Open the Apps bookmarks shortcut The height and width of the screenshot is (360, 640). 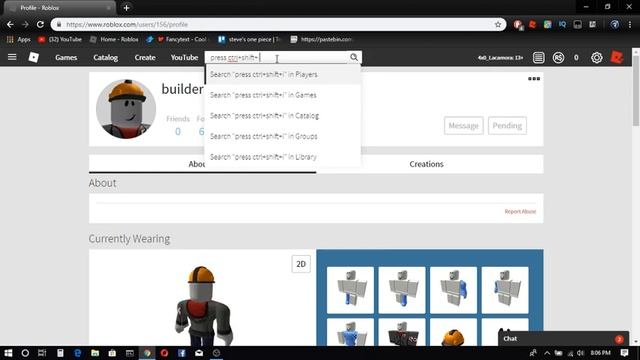click(19, 39)
